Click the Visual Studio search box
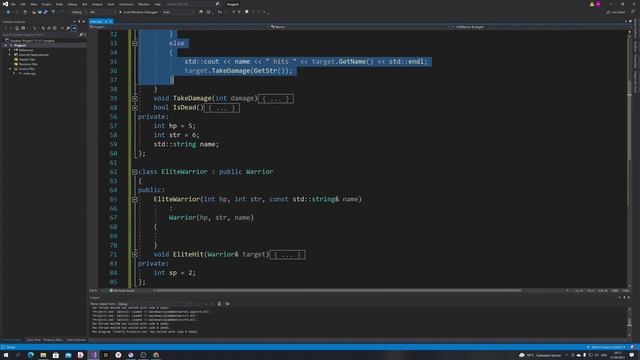 pyautogui.click(x=193, y=4)
